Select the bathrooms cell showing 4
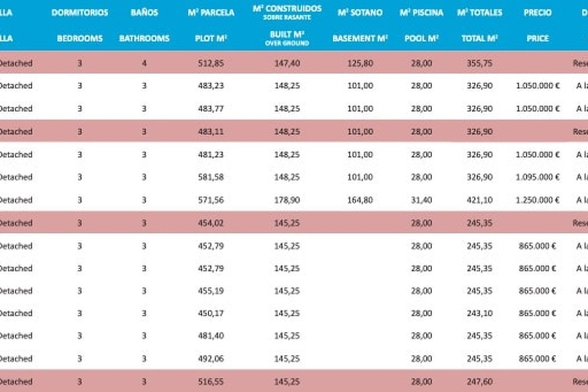Viewport: 588px width, 392px height. (x=144, y=63)
